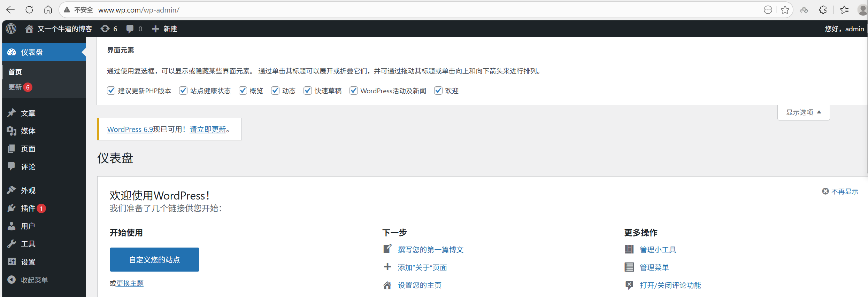Hide the 欢迎 panel checkbox
The image size is (868, 297).
coord(438,91)
